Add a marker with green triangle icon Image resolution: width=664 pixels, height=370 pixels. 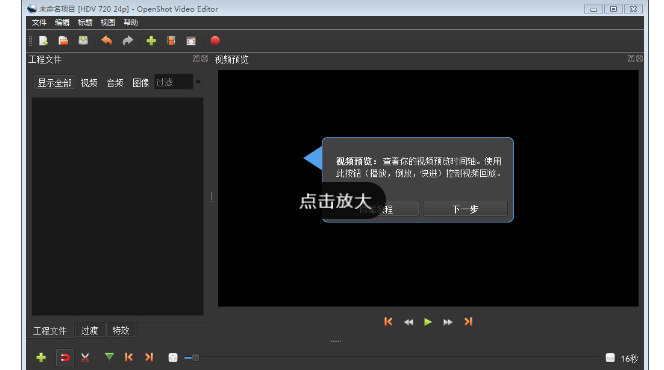pos(109,357)
